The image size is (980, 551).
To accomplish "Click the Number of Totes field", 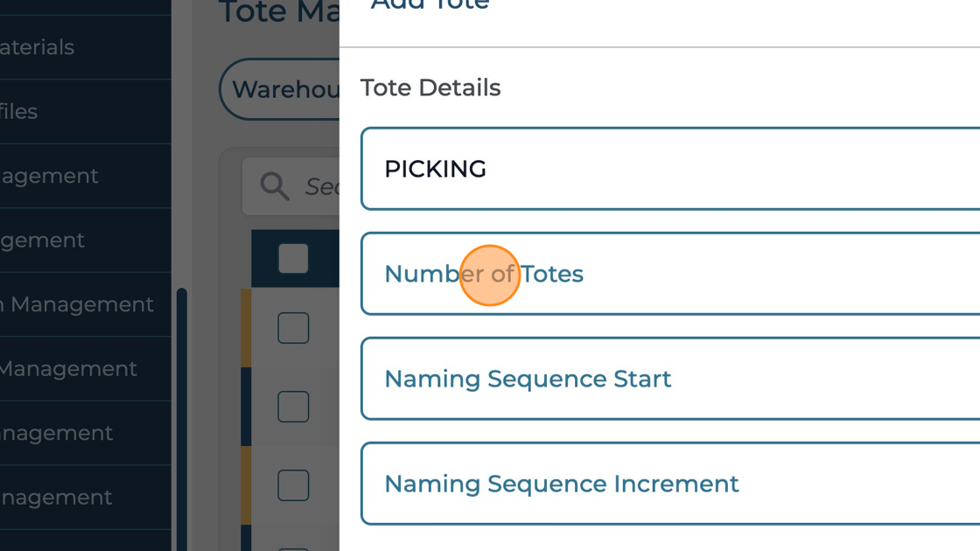I will point(670,274).
